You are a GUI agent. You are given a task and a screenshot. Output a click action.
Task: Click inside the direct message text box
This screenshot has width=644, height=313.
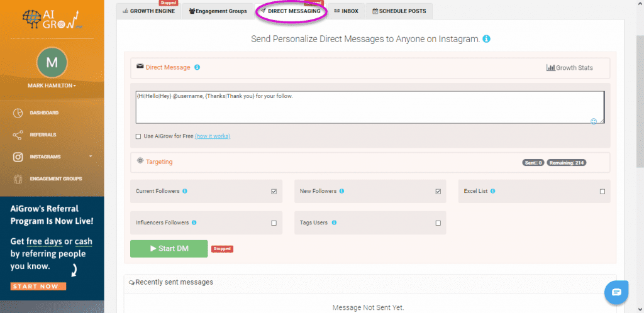coord(370,107)
